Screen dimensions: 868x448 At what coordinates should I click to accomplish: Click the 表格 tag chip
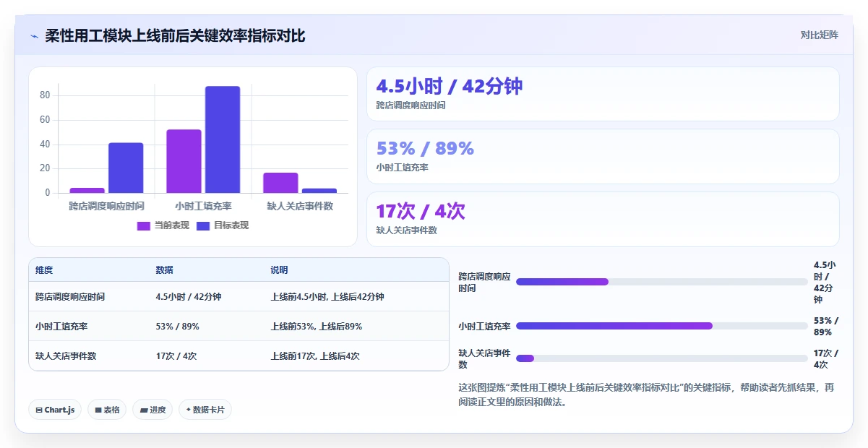coord(107,410)
